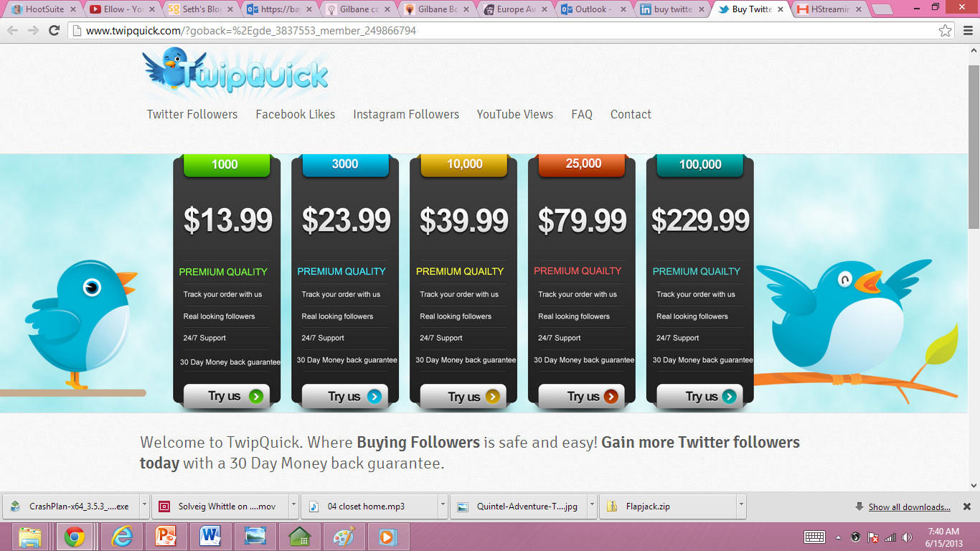Open the Contact nav link
This screenshot has height=551, width=980.
point(631,114)
